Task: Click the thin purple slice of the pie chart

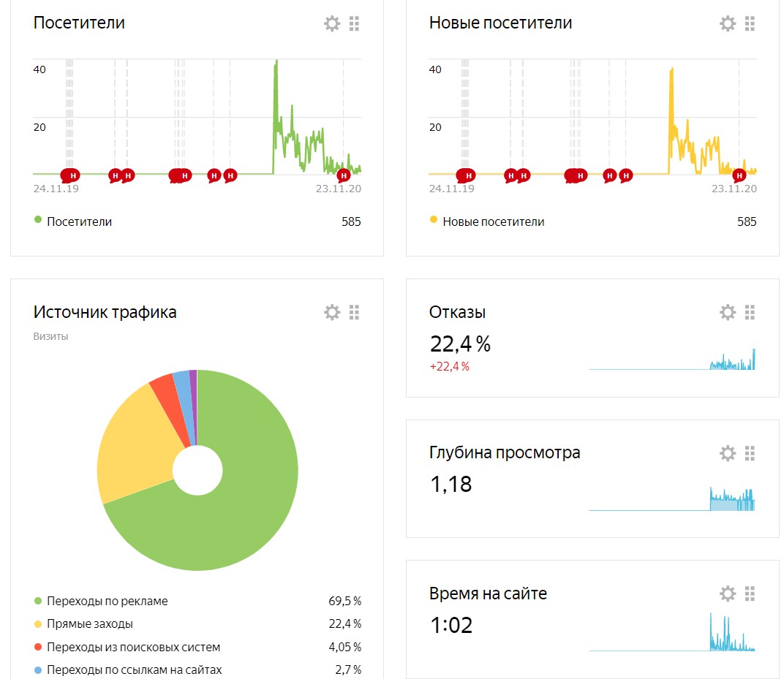Action: (x=194, y=400)
